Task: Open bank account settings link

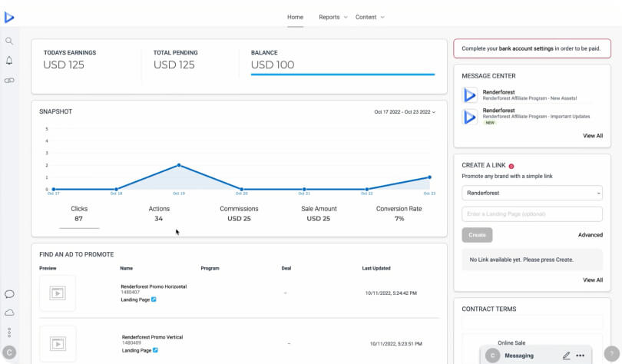Action: tap(526, 48)
